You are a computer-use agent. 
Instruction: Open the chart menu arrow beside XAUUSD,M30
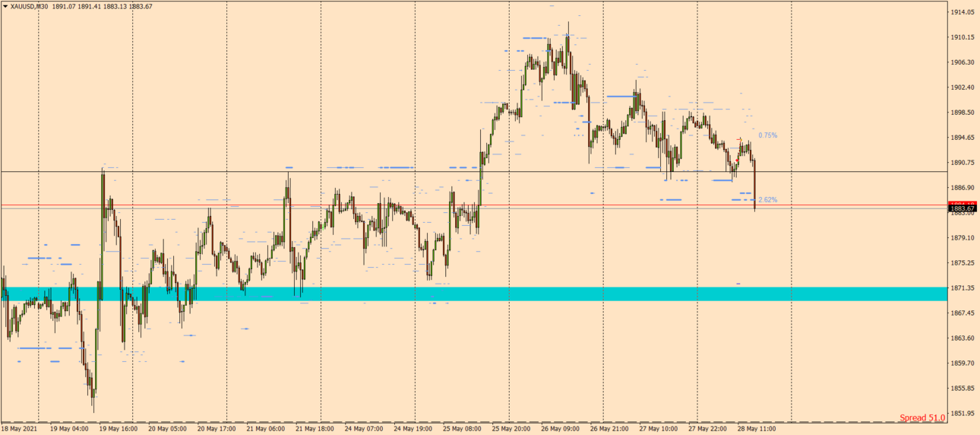pyautogui.click(x=5, y=6)
